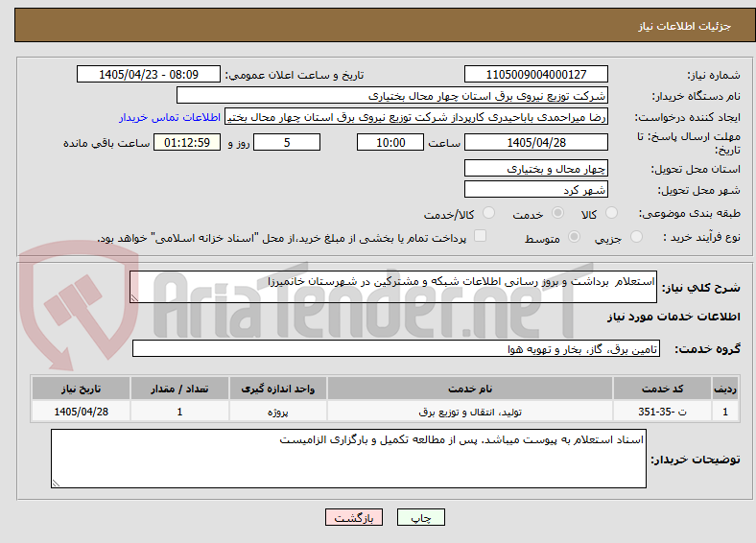Click the service group field تامین برق، گاز

396,348
